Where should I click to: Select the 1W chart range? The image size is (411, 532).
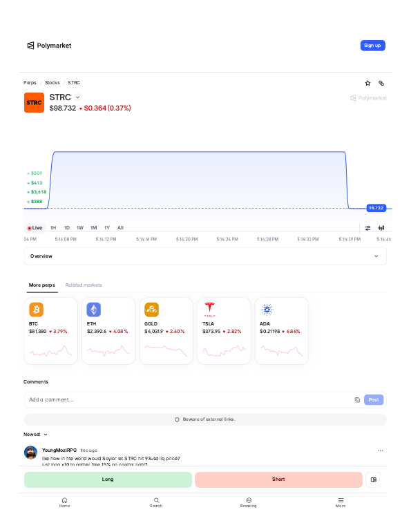(x=80, y=228)
